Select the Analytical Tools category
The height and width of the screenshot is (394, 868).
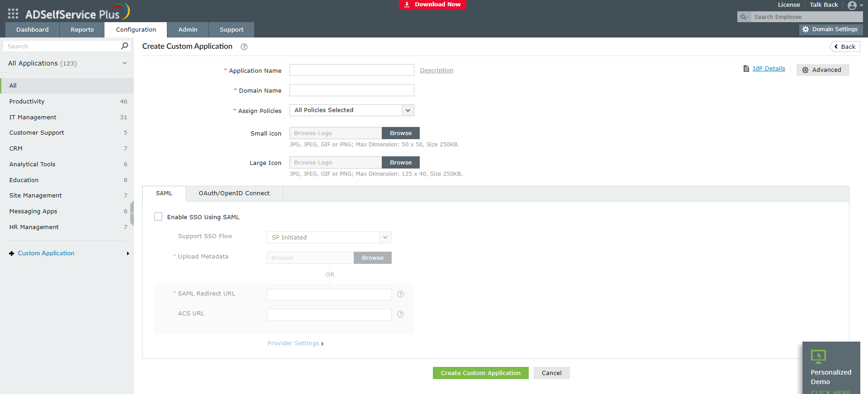tap(67, 164)
